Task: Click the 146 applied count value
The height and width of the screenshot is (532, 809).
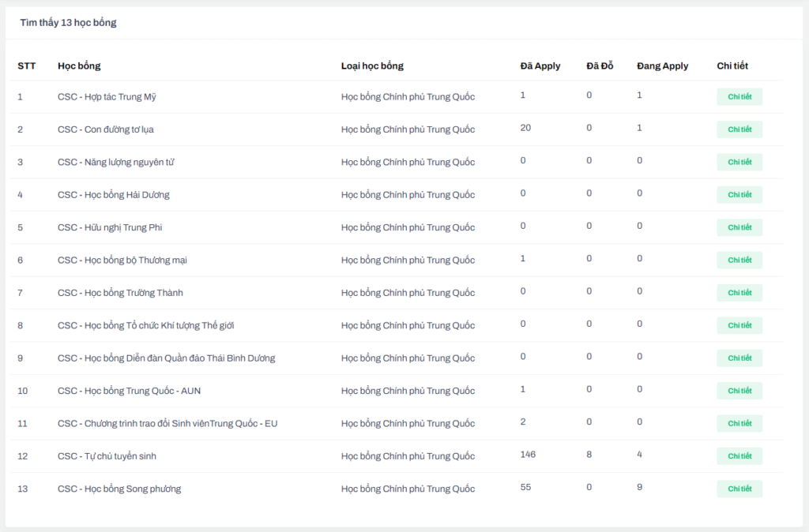Action: (x=528, y=455)
